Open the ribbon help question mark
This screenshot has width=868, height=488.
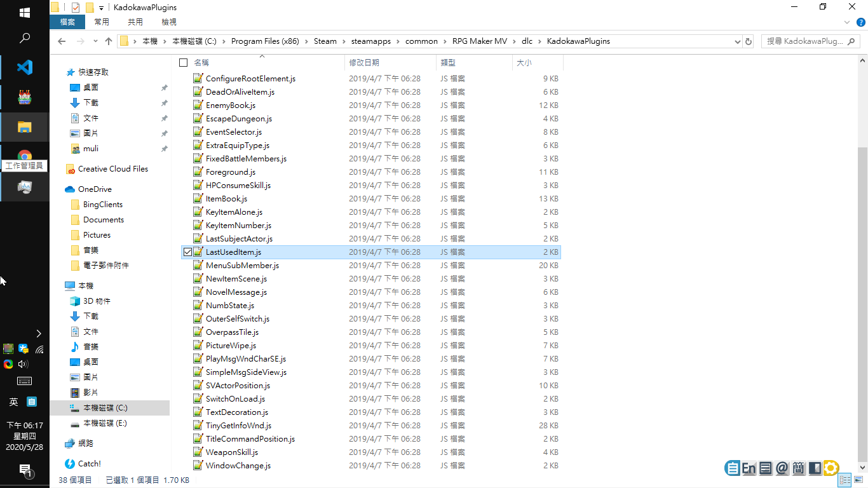[x=861, y=22]
